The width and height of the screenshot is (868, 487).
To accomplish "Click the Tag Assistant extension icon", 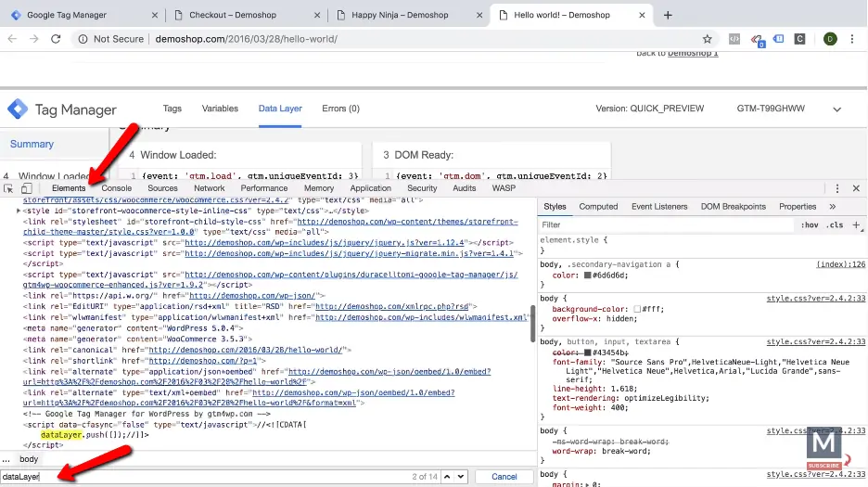I will pyautogui.click(x=757, y=39).
